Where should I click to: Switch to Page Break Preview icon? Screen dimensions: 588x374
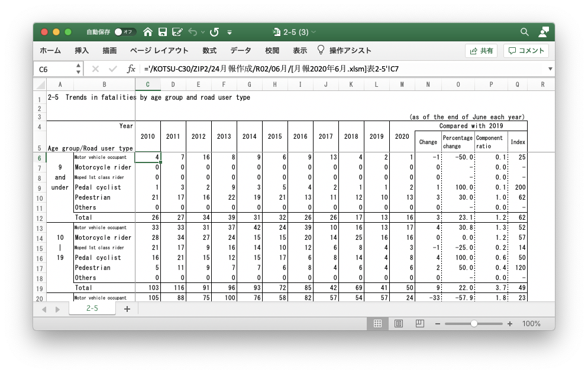[419, 323]
